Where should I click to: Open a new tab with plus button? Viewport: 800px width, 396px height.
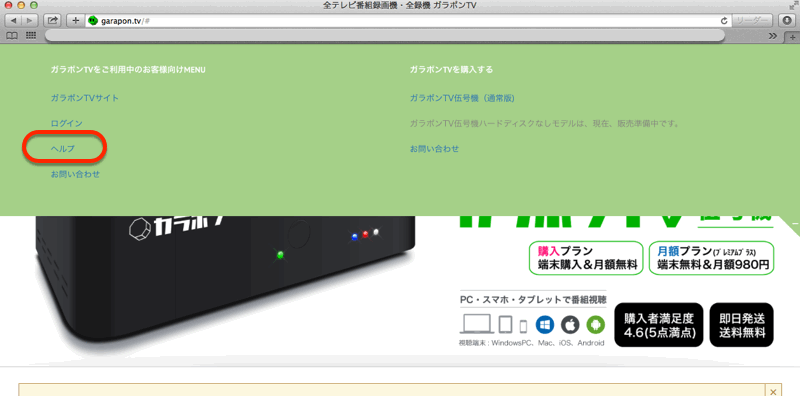[x=792, y=37]
